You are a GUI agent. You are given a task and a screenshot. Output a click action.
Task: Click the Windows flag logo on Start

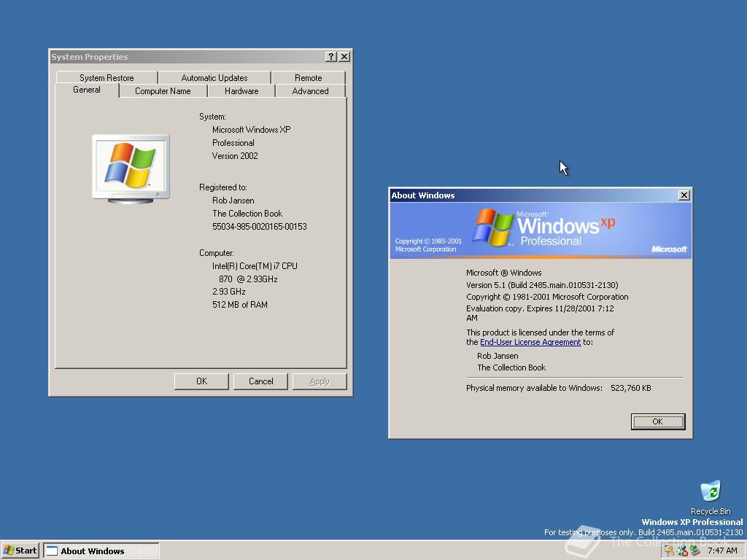8,551
